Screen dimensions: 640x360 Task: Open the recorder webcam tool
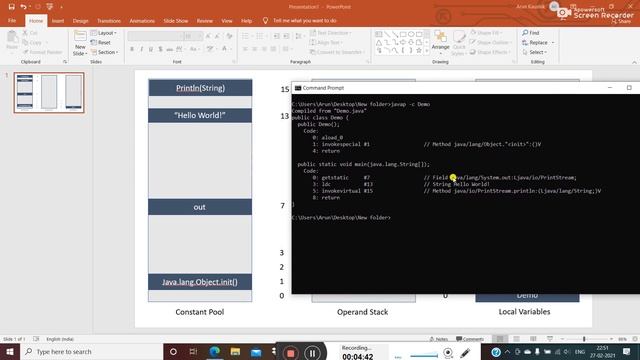point(448,352)
